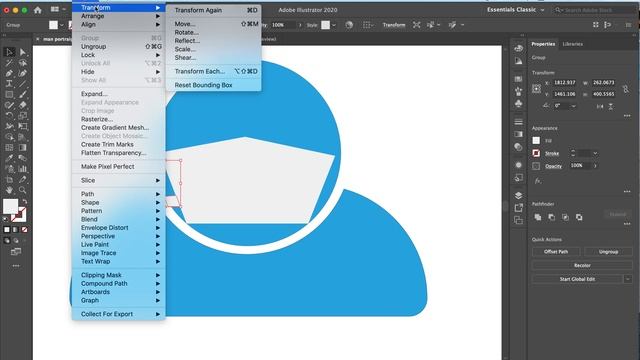
Task: Select the Eyedropper tool
Action: 9,158
